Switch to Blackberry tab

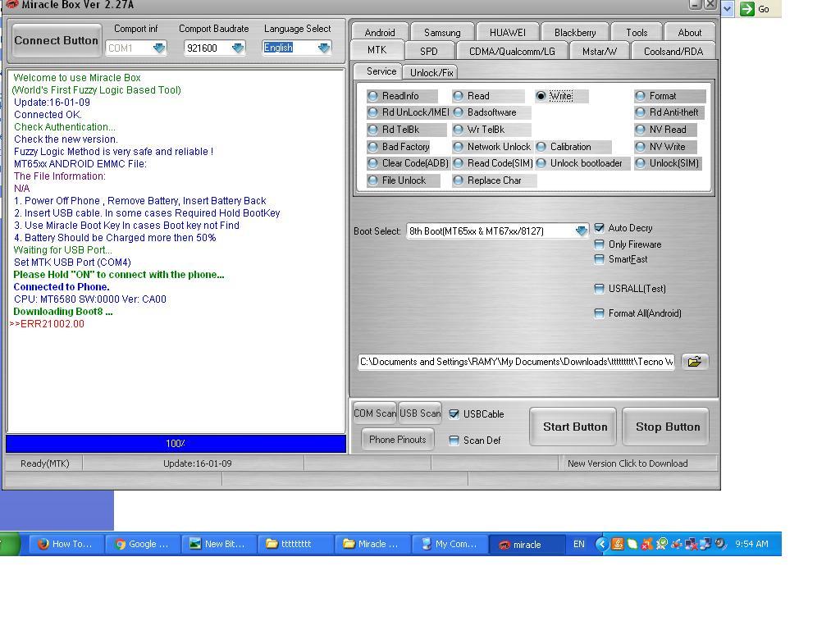click(x=575, y=33)
